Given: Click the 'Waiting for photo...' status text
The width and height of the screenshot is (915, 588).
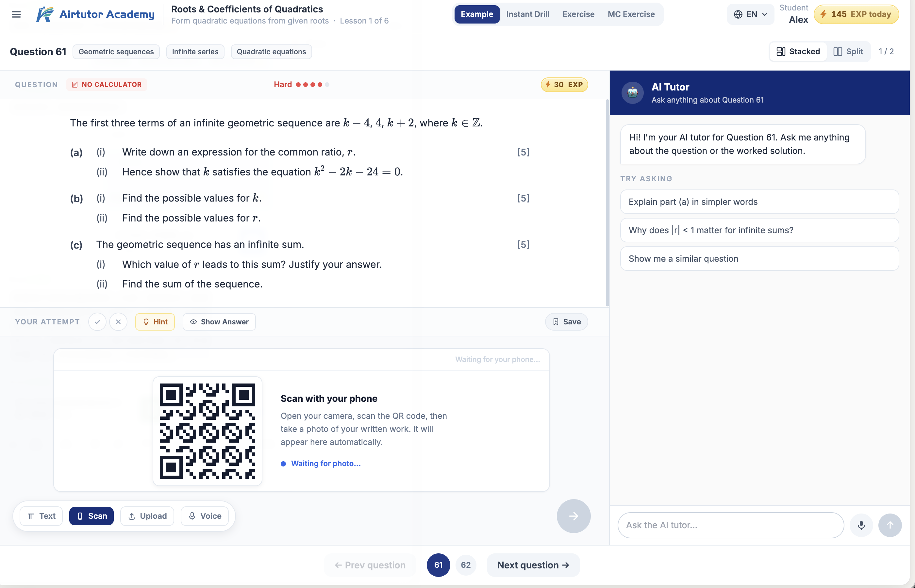Looking at the screenshot, I should (326, 464).
